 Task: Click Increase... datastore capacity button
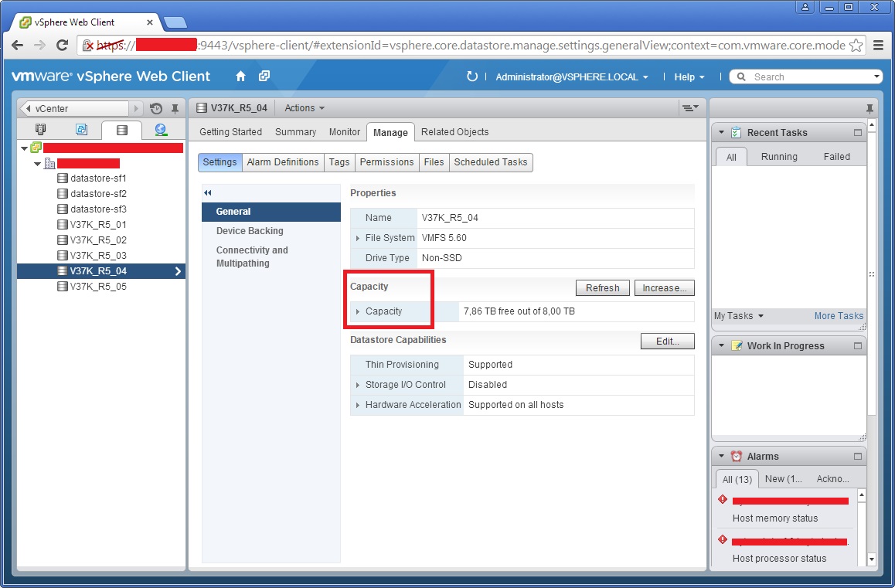click(664, 287)
